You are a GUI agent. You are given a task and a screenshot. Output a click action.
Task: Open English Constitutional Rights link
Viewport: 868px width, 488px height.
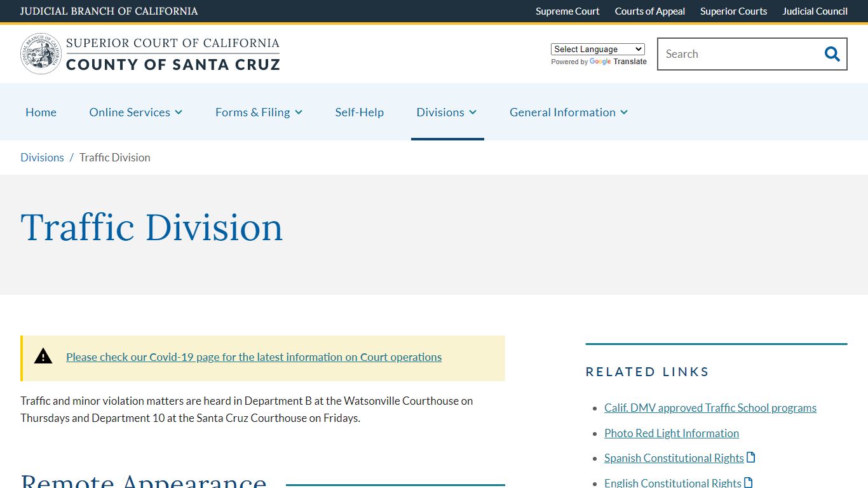(673, 483)
